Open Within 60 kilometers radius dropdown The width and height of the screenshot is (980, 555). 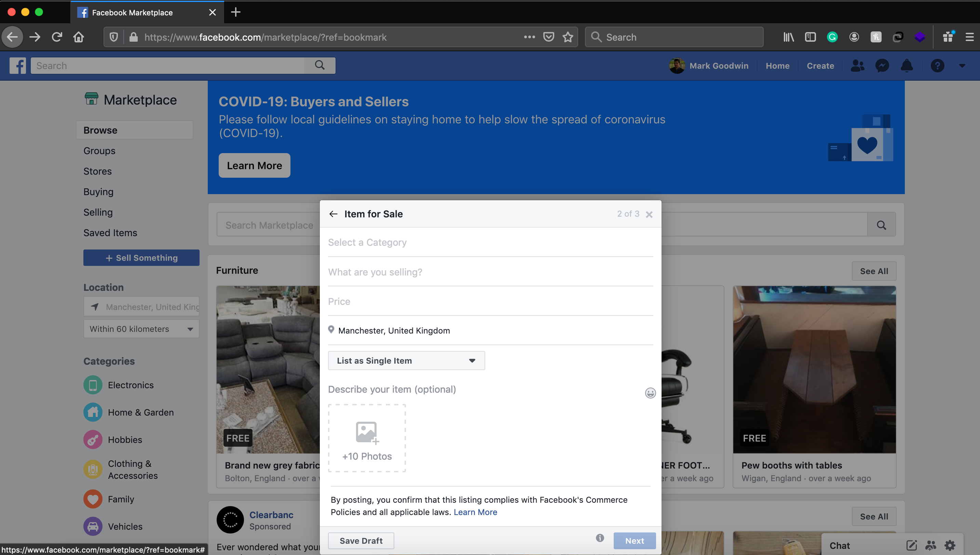pyautogui.click(x=141, y=329)
